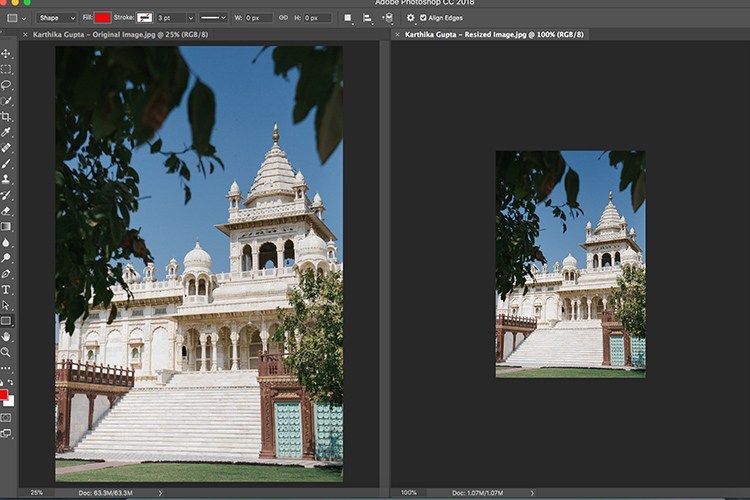Click the red foreground color swatch
This screenshot has height=500, width=750.
4,395
